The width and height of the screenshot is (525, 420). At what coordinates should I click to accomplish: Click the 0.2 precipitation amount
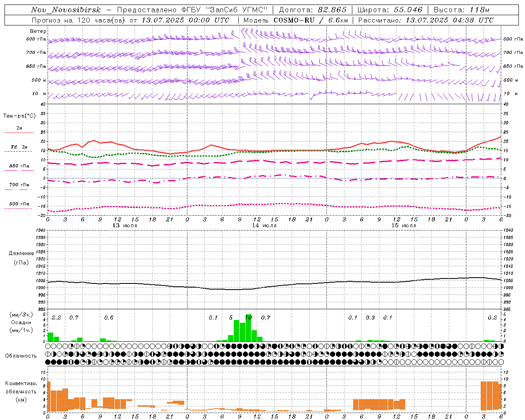(x=493, y=317)
